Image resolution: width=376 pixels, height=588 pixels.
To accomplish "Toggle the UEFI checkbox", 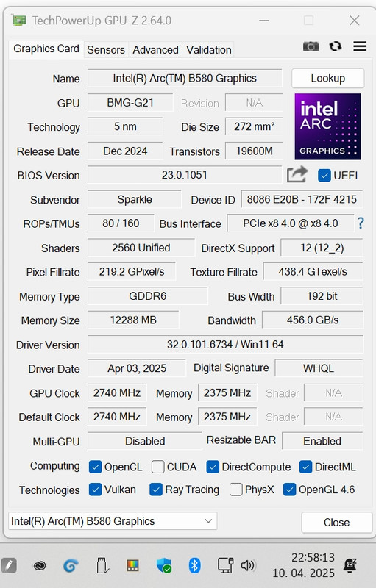I will pyautogui.click(x=324, y=176).
